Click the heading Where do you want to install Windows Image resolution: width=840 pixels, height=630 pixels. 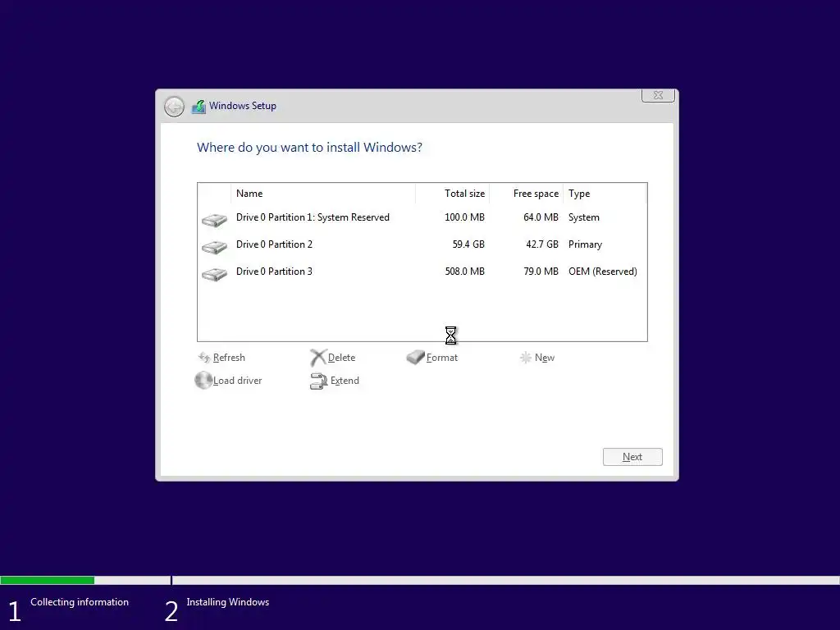(x=309, y=148)
